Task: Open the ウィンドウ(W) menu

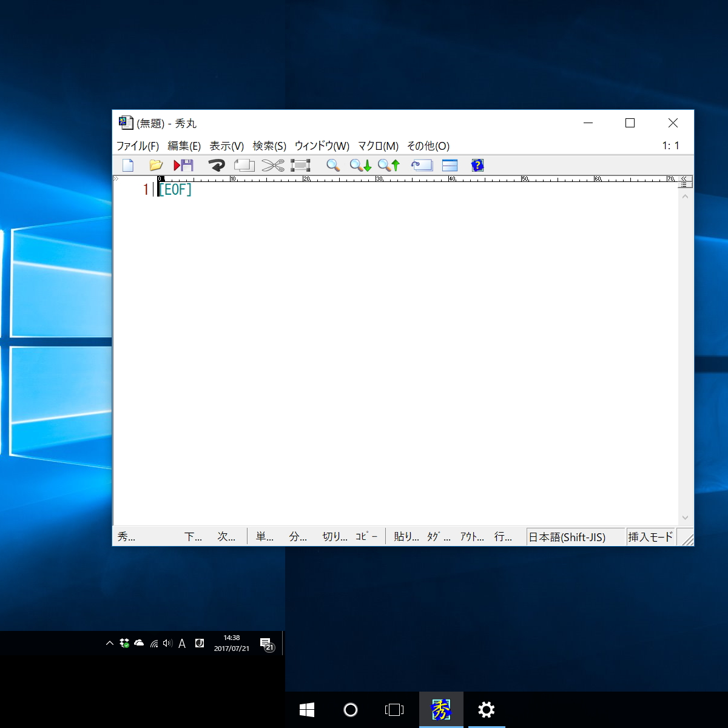Action: pos(322,146)
